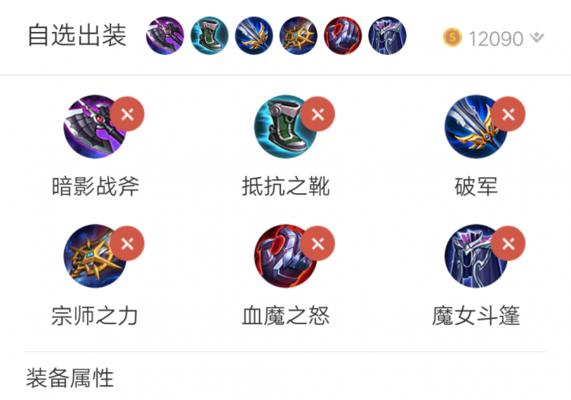Viewport: 571px width, 400px height.
Task: Tap the first small axe icon in the header row
Action: 165,36
